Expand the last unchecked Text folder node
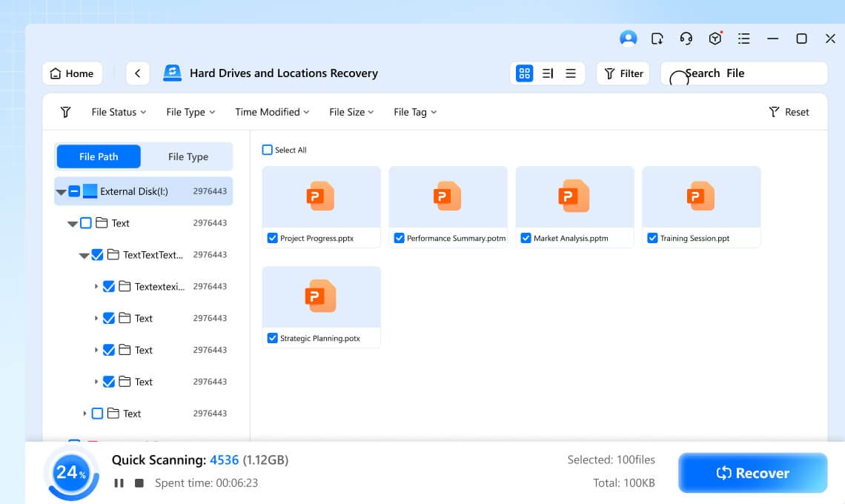This screenshot has height=504, width=845. click(84, 414)
